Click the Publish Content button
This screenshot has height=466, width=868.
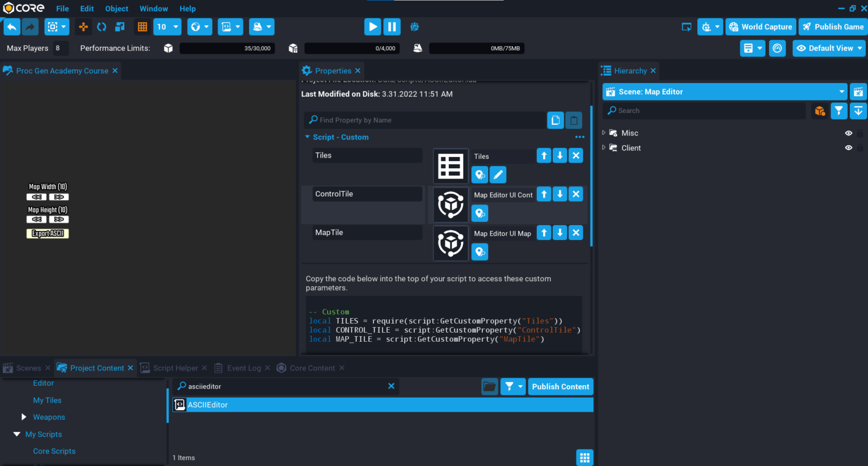pos(561,386)
